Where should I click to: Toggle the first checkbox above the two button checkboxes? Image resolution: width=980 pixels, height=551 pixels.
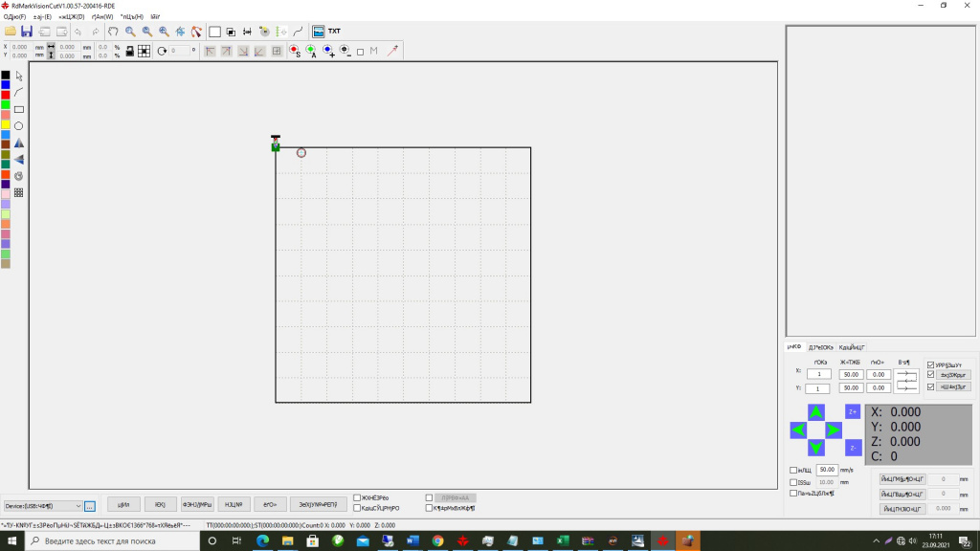[x=930, y=364]
